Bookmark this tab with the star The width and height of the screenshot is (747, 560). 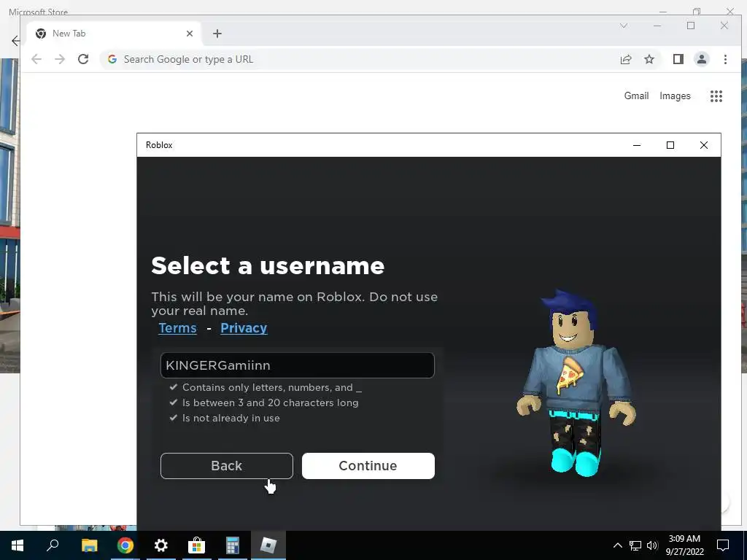tap(649, 59)
